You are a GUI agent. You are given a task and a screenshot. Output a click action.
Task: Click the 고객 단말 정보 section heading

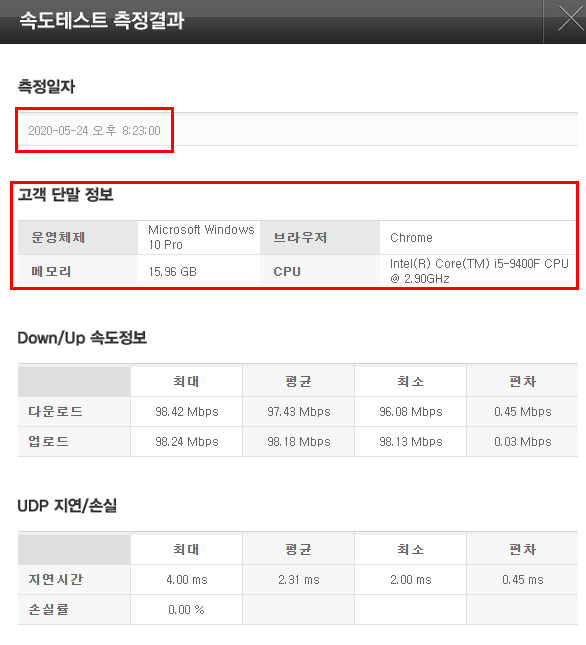click(65, 194)
